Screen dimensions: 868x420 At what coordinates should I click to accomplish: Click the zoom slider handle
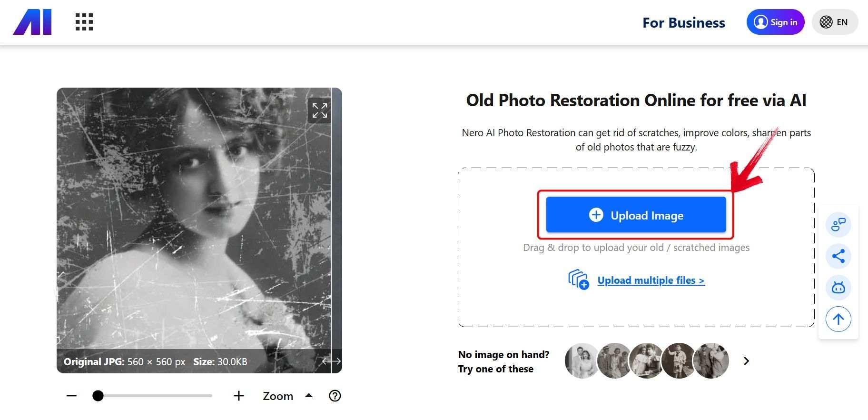[x=98, y=396]
